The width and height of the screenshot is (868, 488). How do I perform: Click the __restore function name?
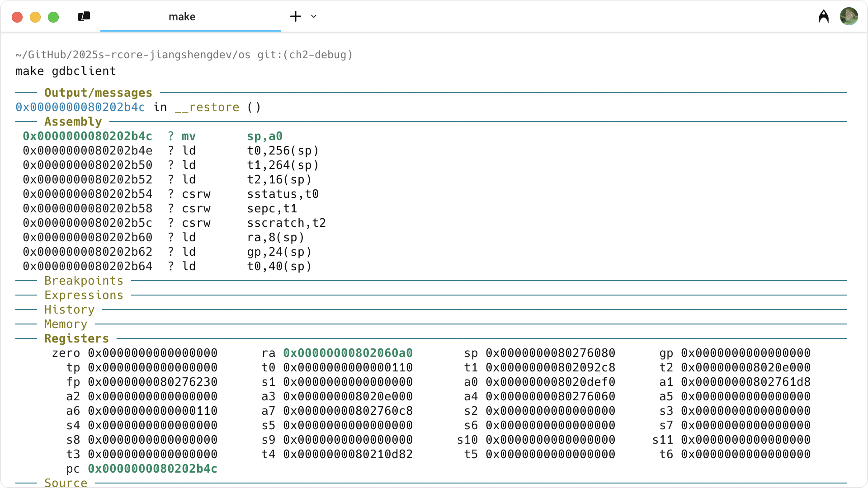coord(207,107)
